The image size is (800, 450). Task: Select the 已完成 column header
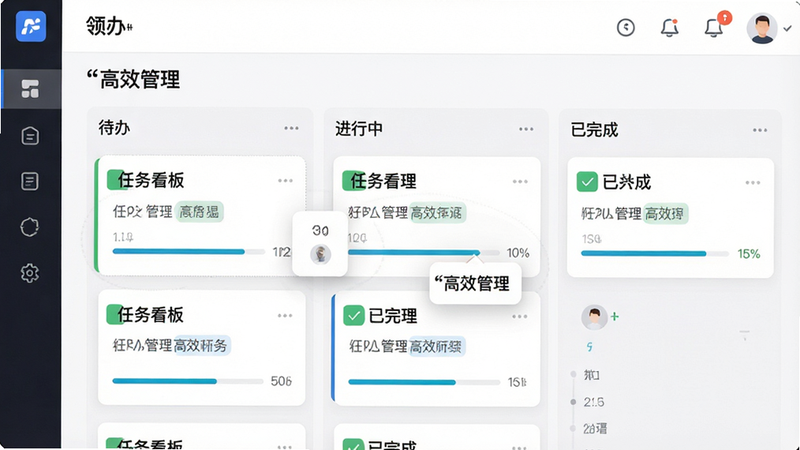(594, 130)
